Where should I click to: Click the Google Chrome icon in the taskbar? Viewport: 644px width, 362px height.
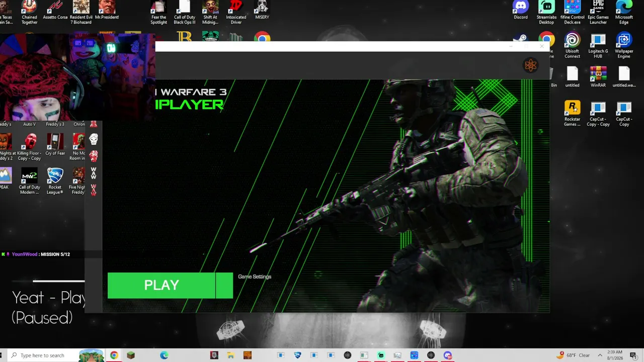coord(114,355)
